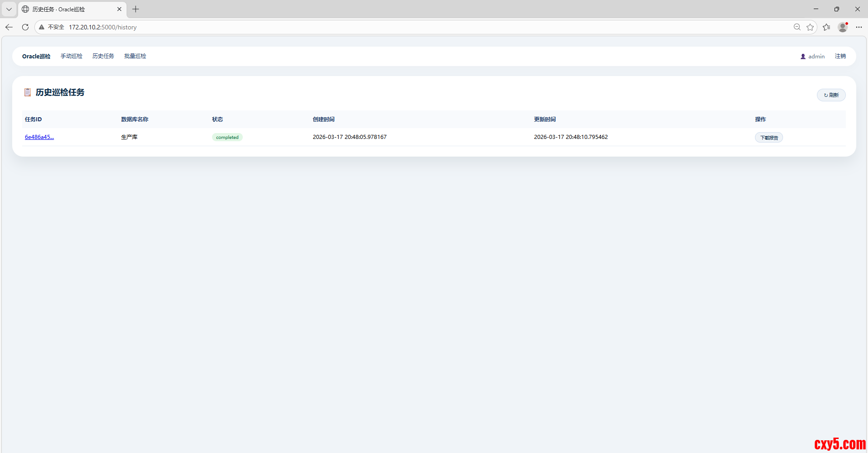Image resolution: width=868 pixels, height=453 pixels.
Task: Minimize the browser window
Action: (816, 9)
